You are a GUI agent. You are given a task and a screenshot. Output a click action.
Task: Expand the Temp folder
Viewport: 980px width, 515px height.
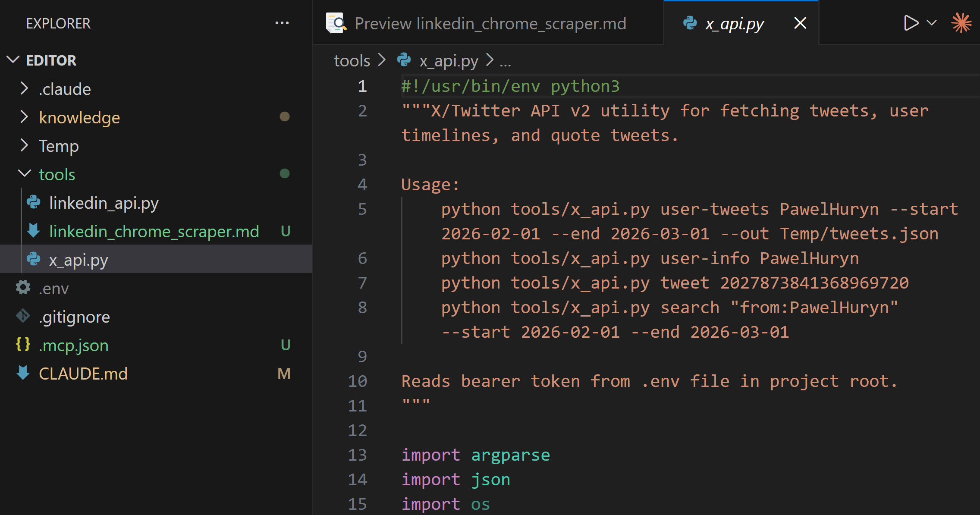pyautogui.click(x=25, y=146)
